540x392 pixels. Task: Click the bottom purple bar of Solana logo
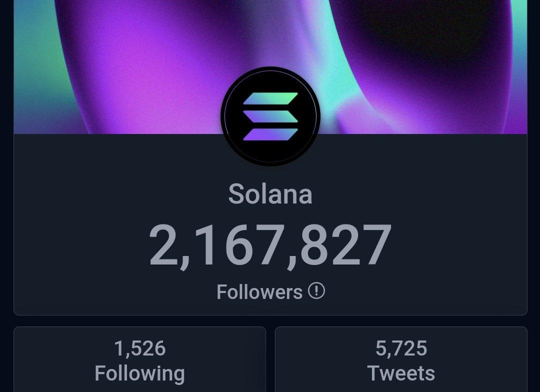pos(270,134)
